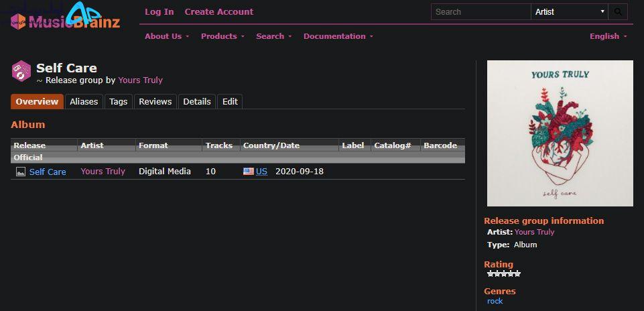Click the cover art icon next to Self Care release
Image resolution: width=644 pixels, height=311 pixels.
(x=21, y=172)
